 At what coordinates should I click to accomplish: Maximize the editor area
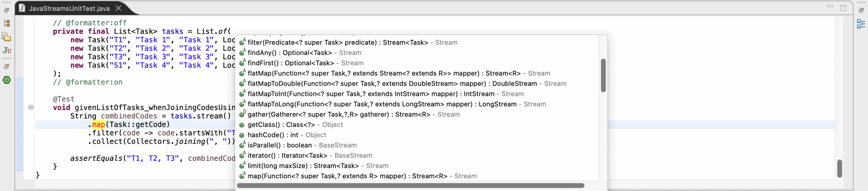843,8
